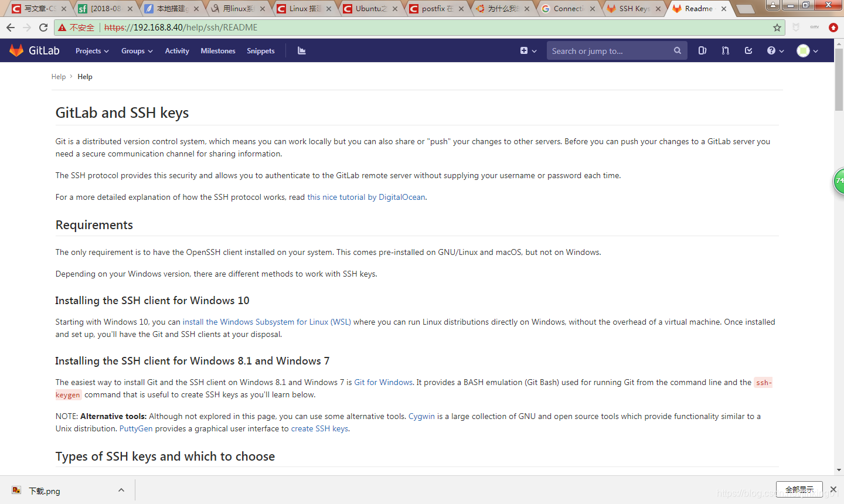Image resolution: width=844 pixels, height=504 pixels.
Task: Open the 'create SSH keys' link
Action: [x=319, y=428]
